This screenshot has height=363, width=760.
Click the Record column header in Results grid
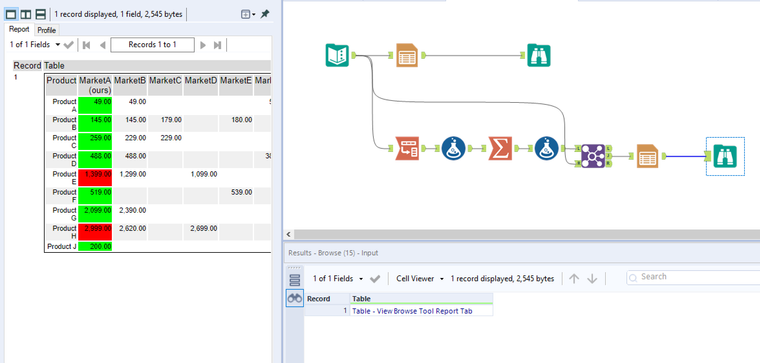point(327,299)
